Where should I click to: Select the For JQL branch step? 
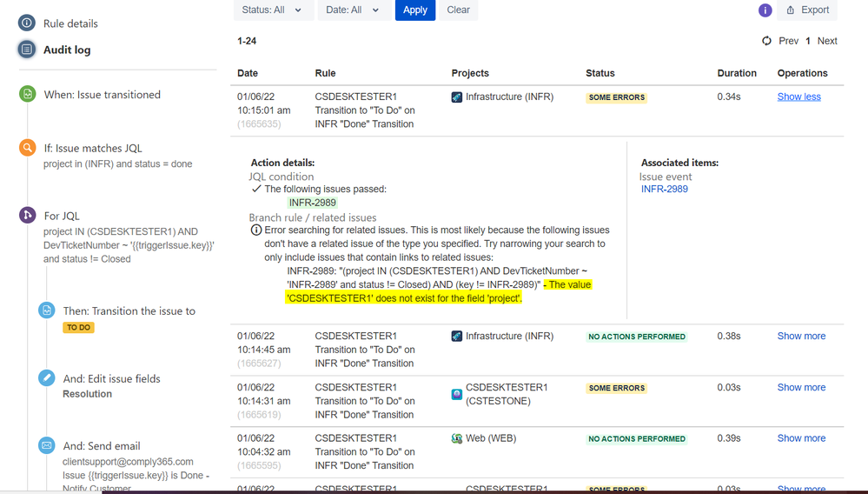pos(62,216)
